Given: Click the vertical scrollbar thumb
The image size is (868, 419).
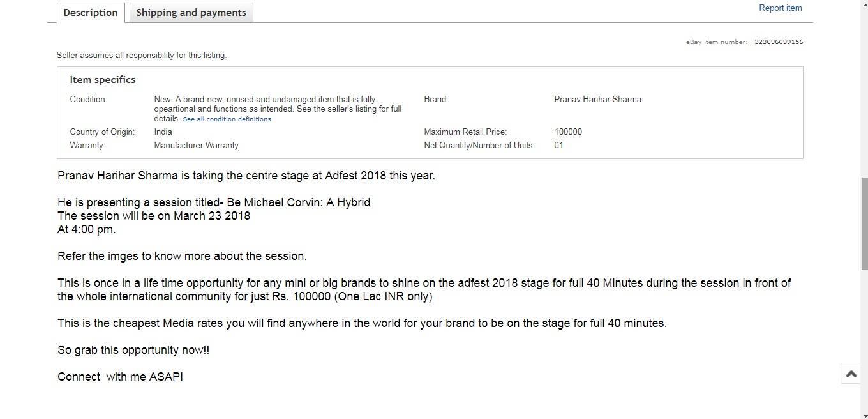Looking at the screenshot, I should [864, 224].
